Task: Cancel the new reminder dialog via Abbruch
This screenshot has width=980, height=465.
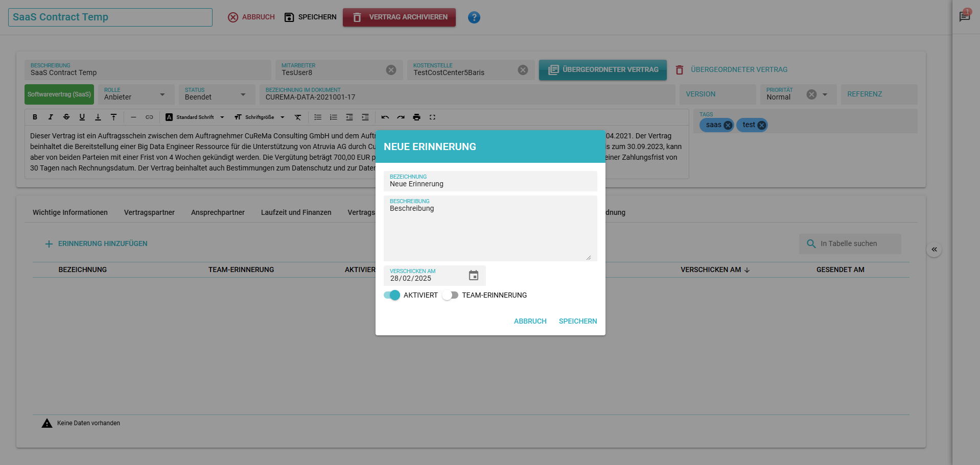Action: (x=530, y=321)
